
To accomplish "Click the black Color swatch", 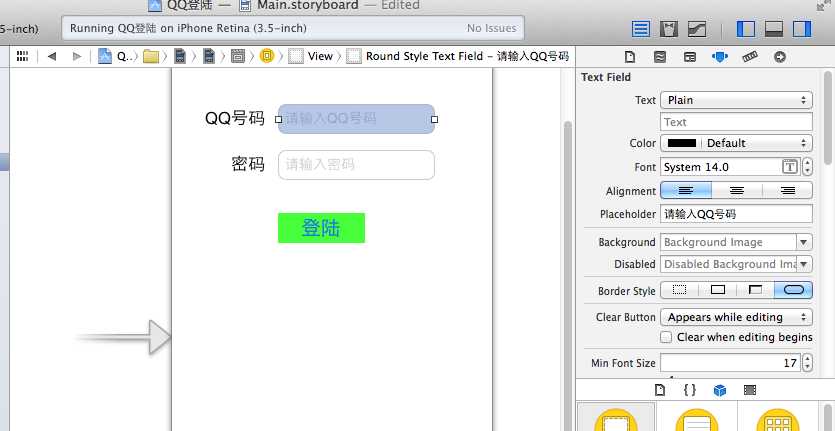I will coord(682,143).
